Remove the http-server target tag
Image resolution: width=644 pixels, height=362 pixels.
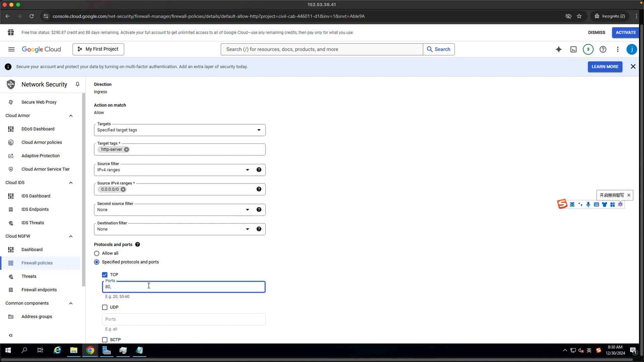[126, 149]
